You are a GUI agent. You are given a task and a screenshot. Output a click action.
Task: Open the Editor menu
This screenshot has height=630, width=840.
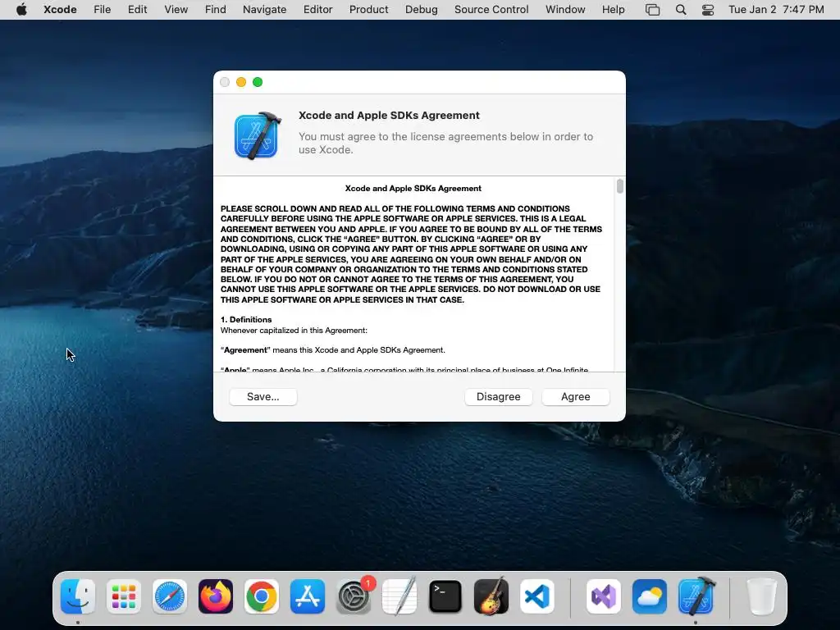[317, 10]
